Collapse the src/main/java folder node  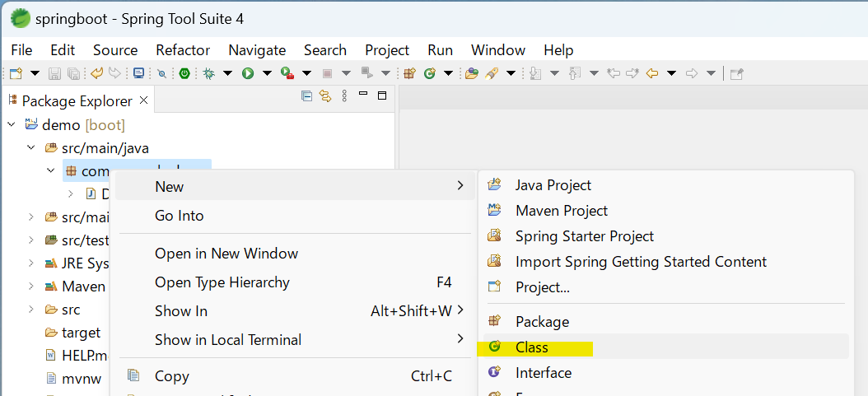pos(31,148)
